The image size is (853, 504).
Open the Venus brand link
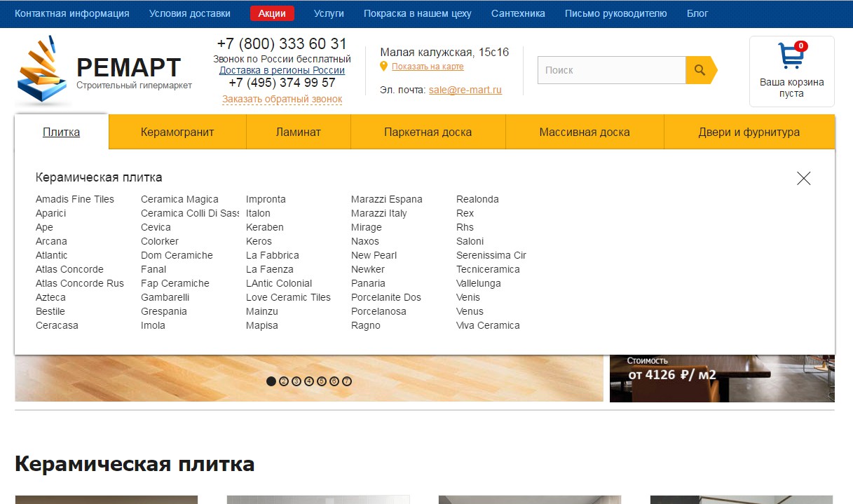tap(470, 311)
